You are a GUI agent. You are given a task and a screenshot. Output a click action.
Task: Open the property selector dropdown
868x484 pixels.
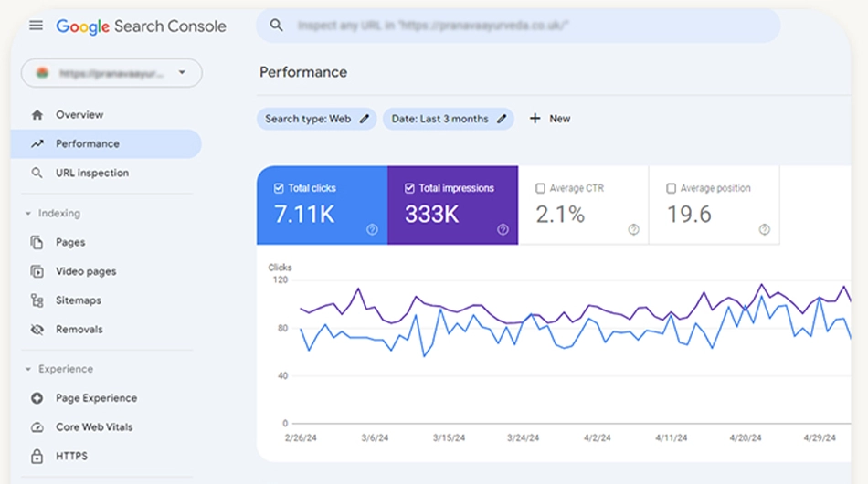[111, 73]
